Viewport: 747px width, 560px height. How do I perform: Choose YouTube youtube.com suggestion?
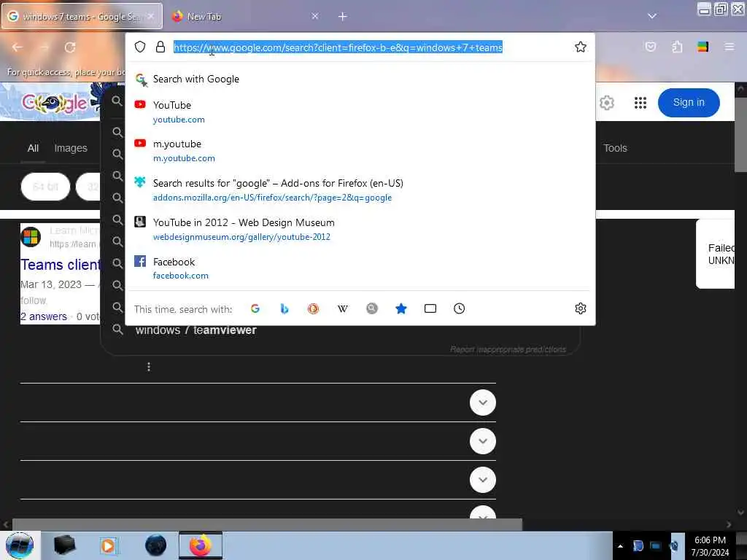360,112
